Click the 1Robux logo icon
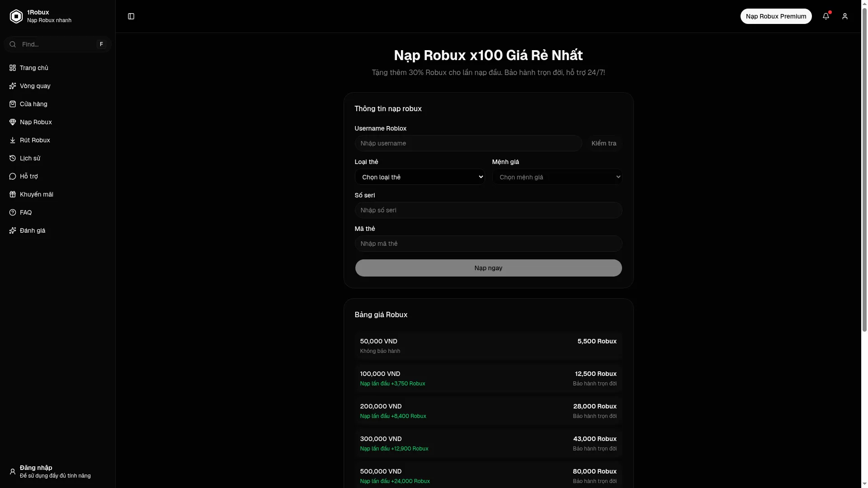Viewport: 868px width, 488px height. pos(16,16)
